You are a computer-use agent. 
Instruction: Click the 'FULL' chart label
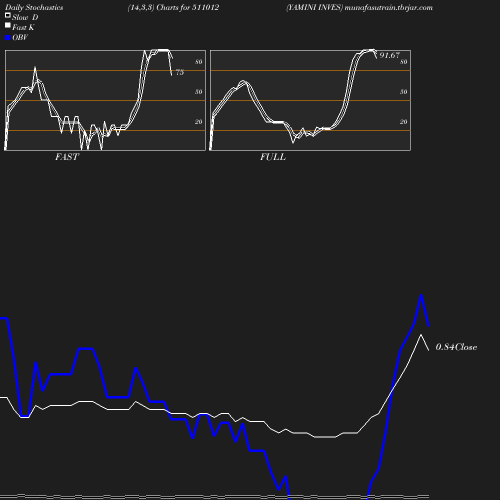click(273, 157)
